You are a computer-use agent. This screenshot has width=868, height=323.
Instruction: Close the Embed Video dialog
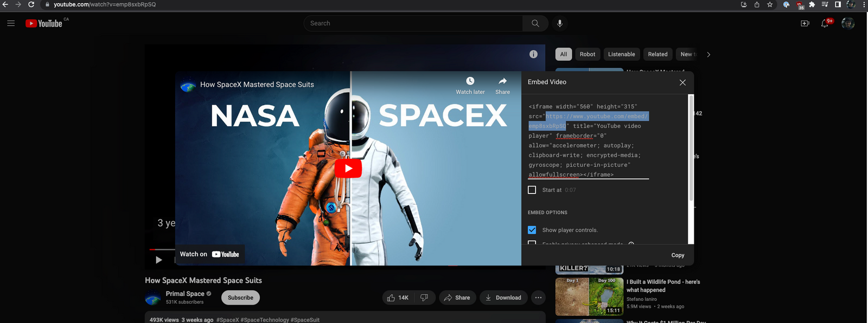click(682, 82)
